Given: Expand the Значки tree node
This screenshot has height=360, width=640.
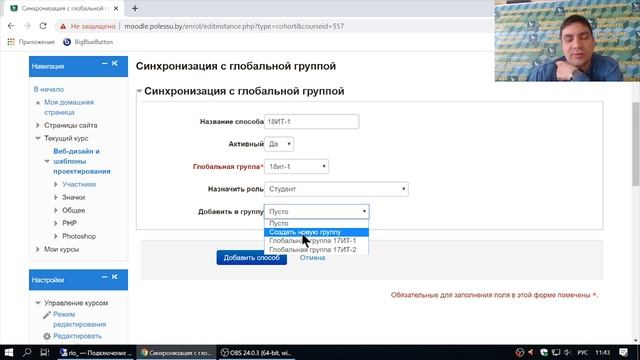Looking at the screenshot, I should [x=56, y=198].
